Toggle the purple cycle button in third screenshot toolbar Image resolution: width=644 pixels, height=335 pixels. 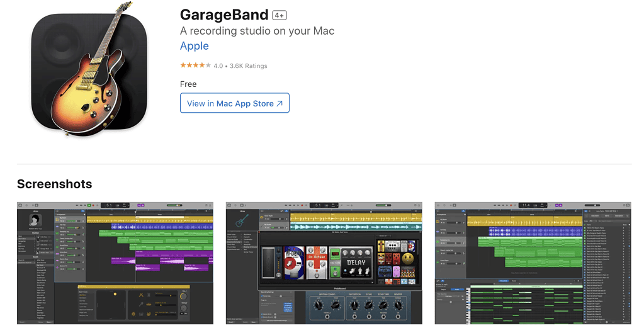558,205
